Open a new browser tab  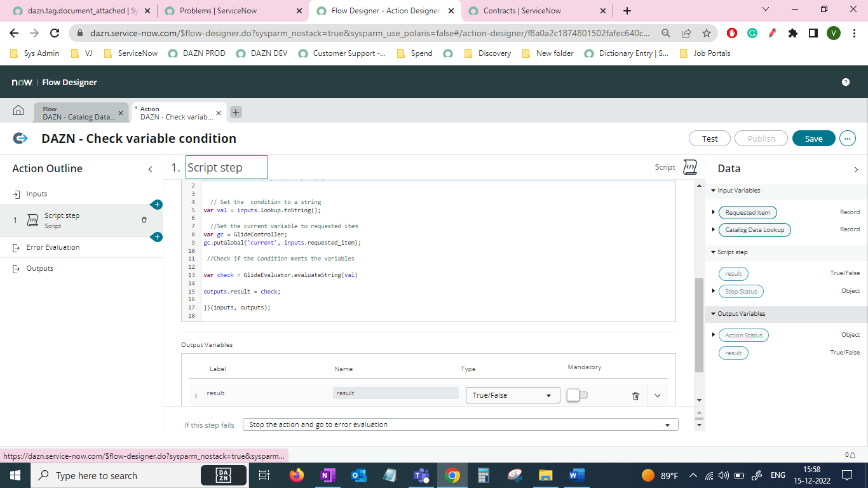[627, 11]
